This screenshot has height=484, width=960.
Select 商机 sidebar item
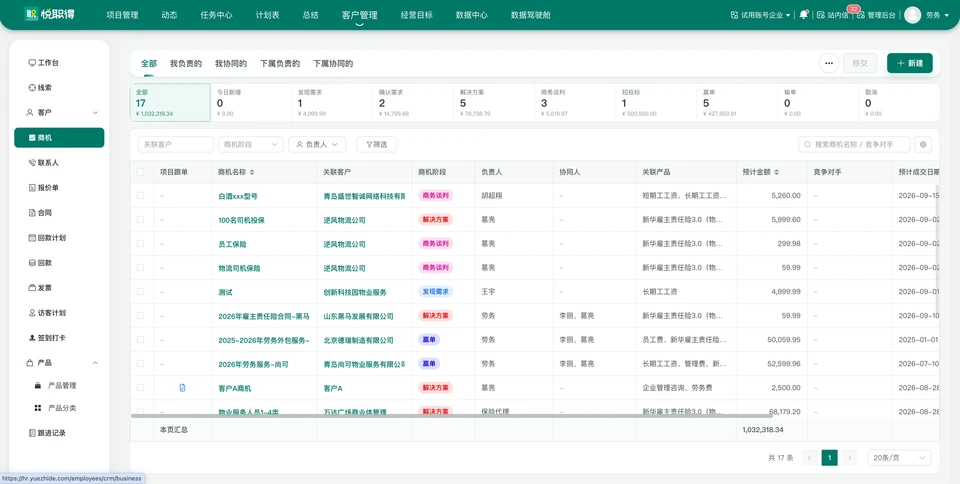pyautogui.click(x=59, y=138)
